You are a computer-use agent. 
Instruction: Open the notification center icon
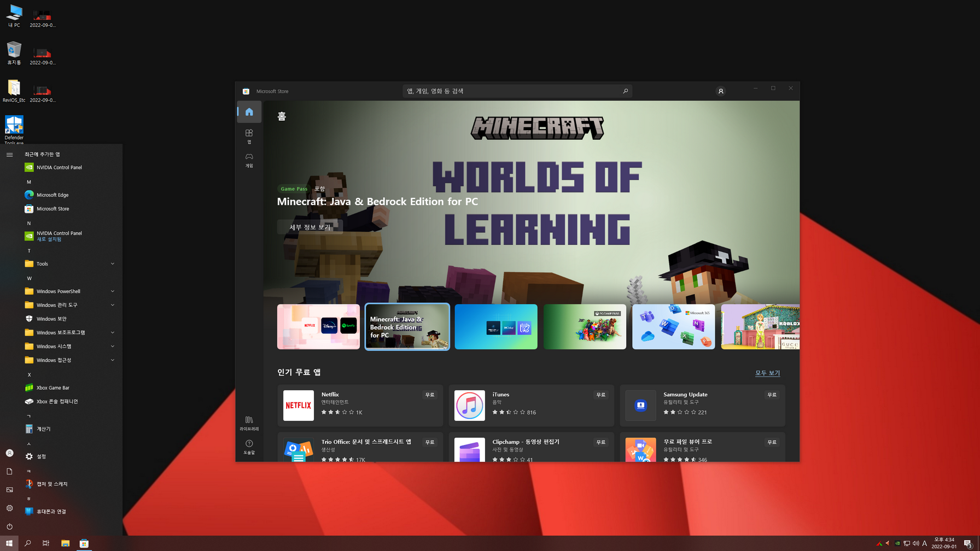(968, 543)
